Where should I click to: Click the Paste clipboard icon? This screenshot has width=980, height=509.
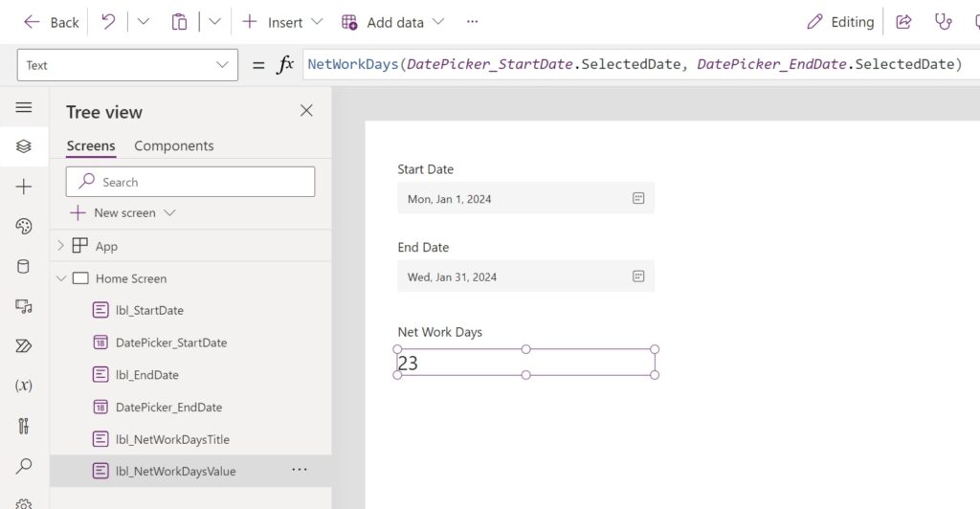[179, 22]
